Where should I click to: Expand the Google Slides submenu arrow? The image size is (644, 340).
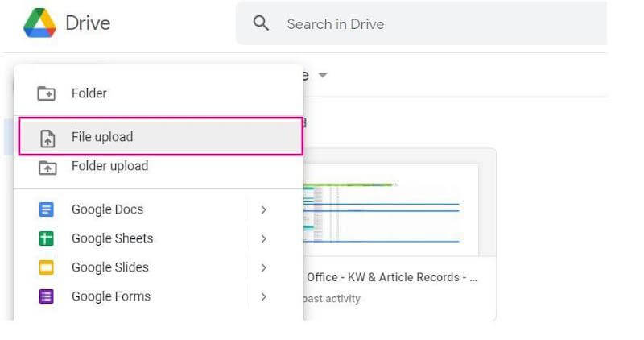[263, 267]
